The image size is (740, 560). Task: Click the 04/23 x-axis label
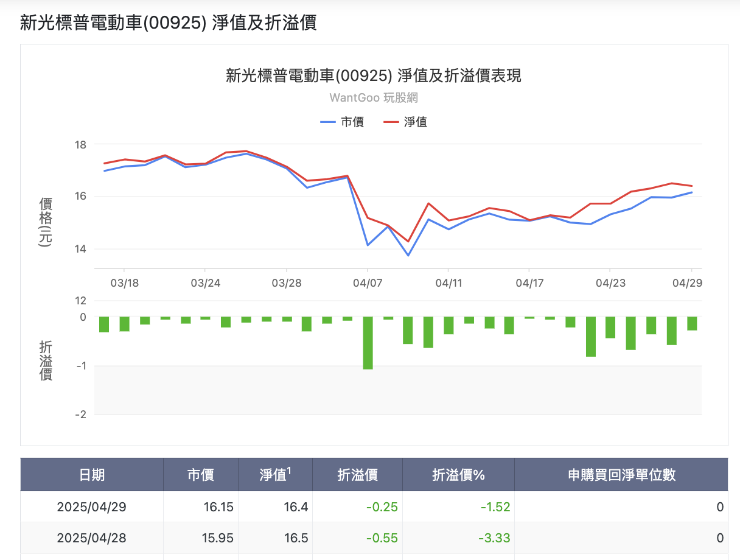tap(610, 283)
